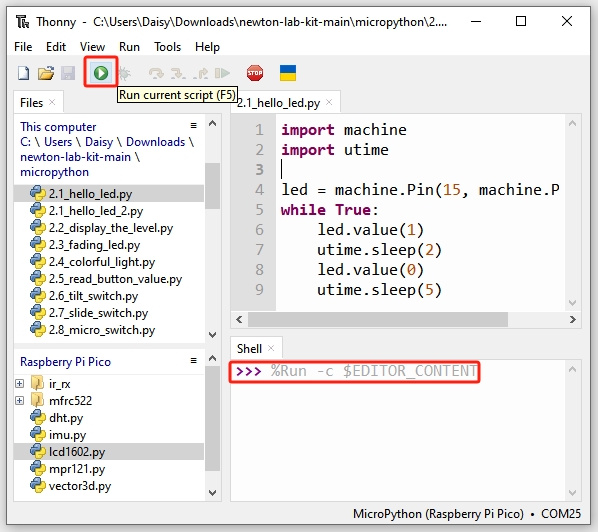Run current script with green play button

(x=101, y=72)
